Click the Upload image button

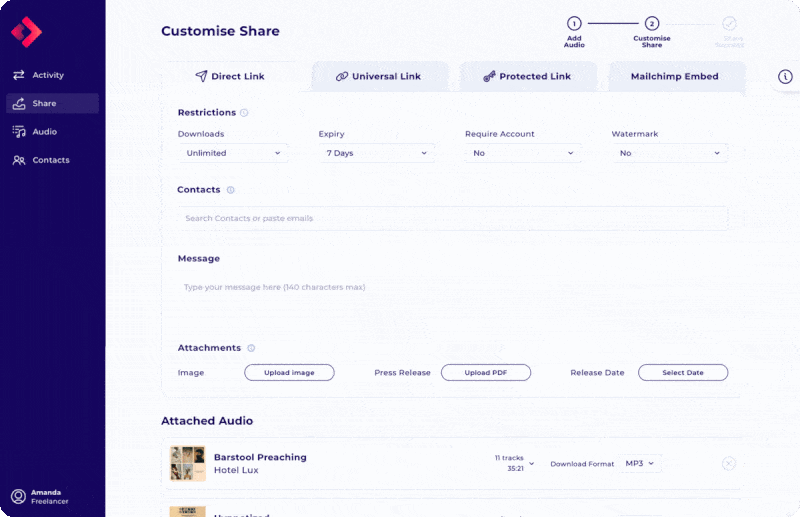point(289,373)
